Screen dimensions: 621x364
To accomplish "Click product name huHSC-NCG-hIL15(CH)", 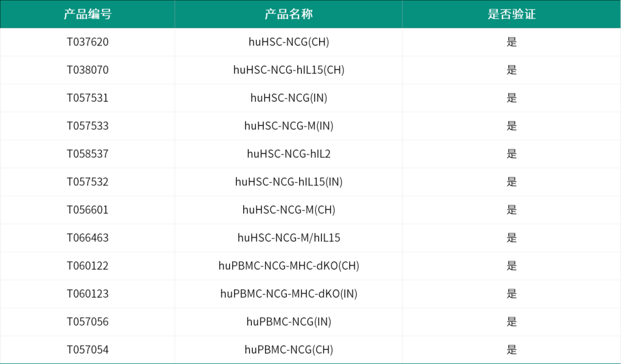I will pos(289,70).
